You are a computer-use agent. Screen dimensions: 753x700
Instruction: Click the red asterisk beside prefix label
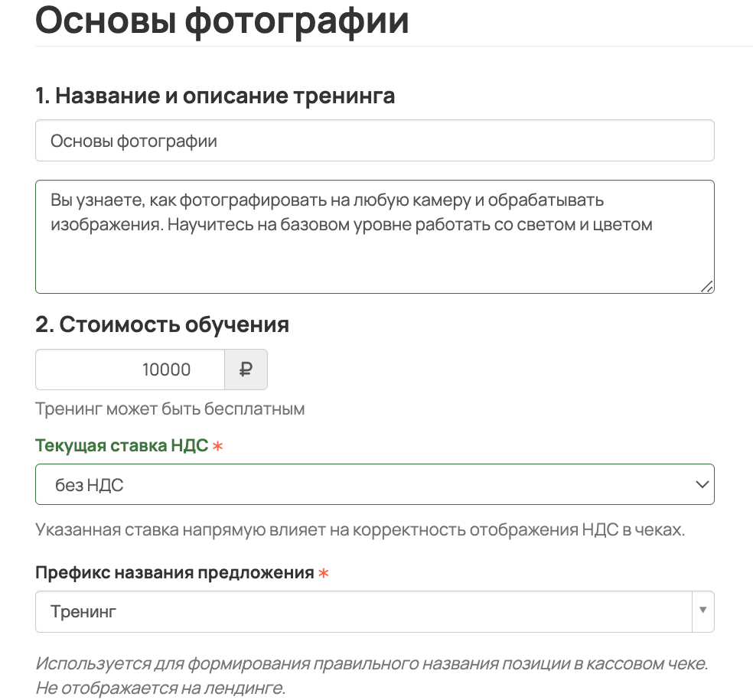point(324,573)
